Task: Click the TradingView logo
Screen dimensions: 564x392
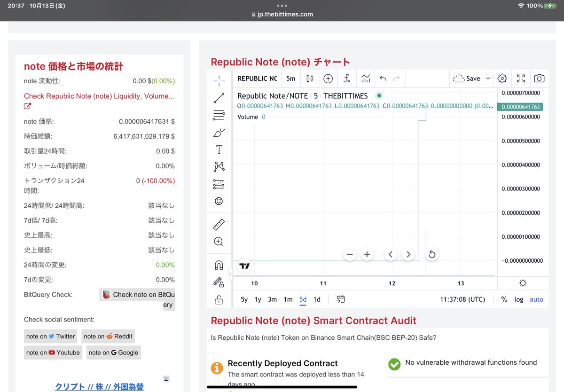Action: pos(244,266)
